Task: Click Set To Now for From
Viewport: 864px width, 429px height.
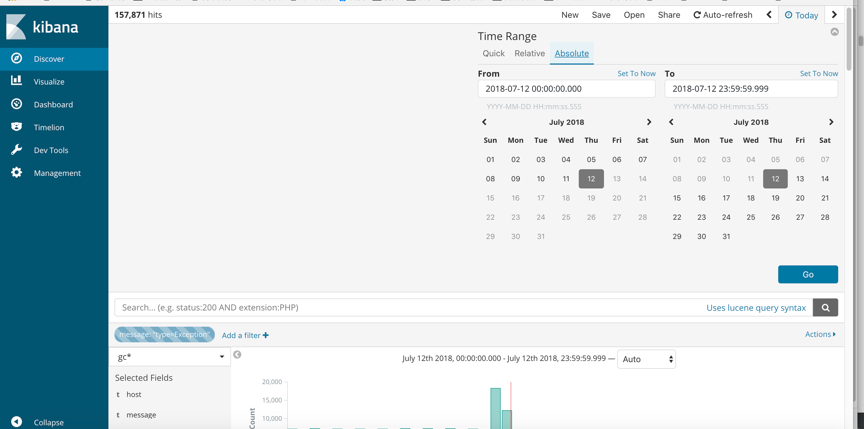Action: 636,73
